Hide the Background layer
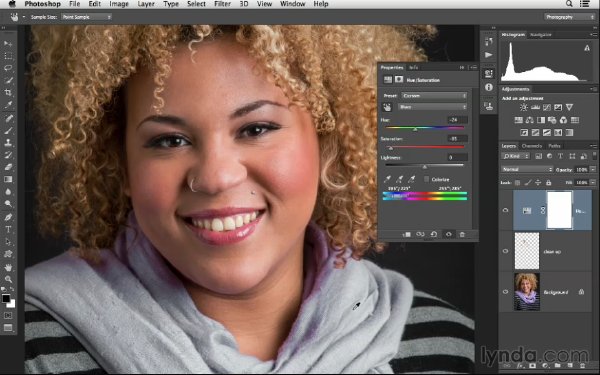 tap(505, 292)
